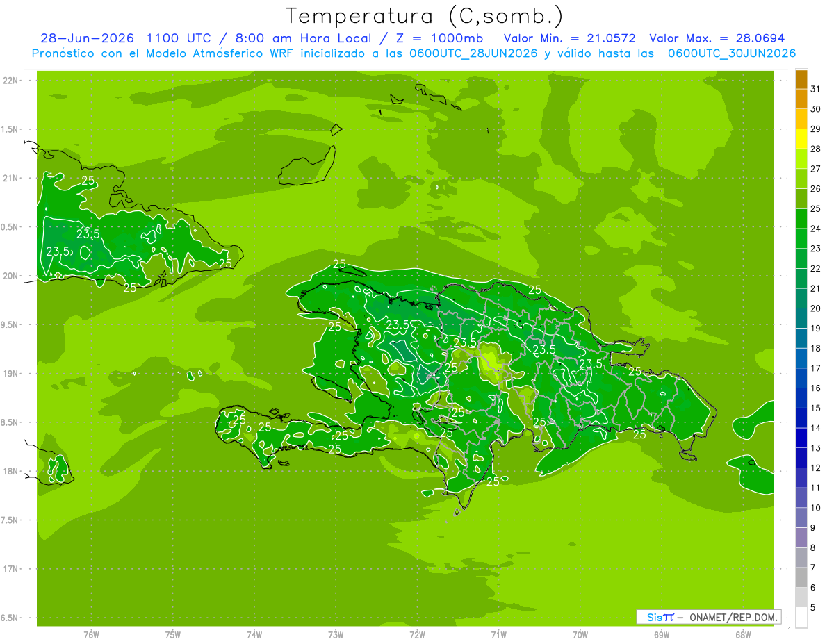This screenshot has width=834, height=644.
Task: Click the dark blue legend swatch between 13 and 14
Action: [x=801, y=438]
